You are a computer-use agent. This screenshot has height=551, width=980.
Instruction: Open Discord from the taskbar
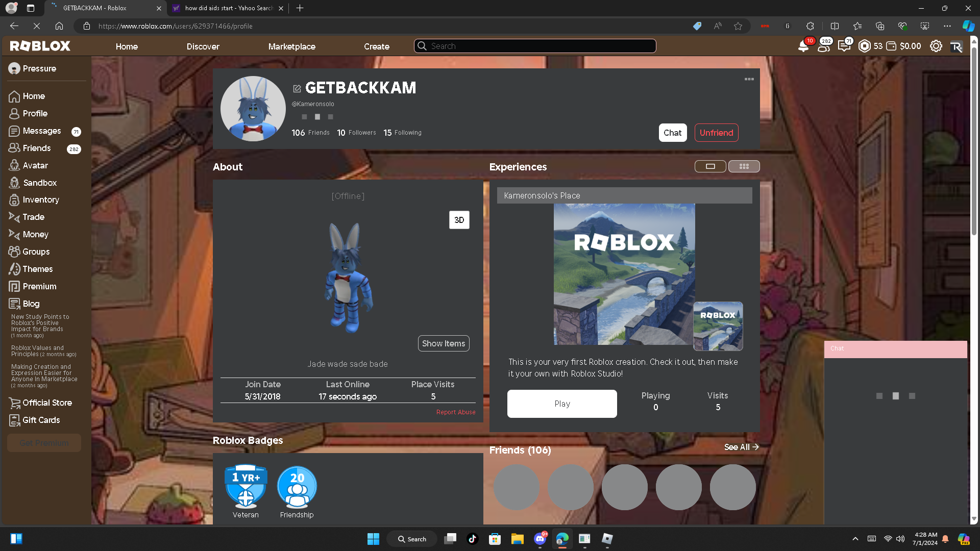click(x=540, y=539)
